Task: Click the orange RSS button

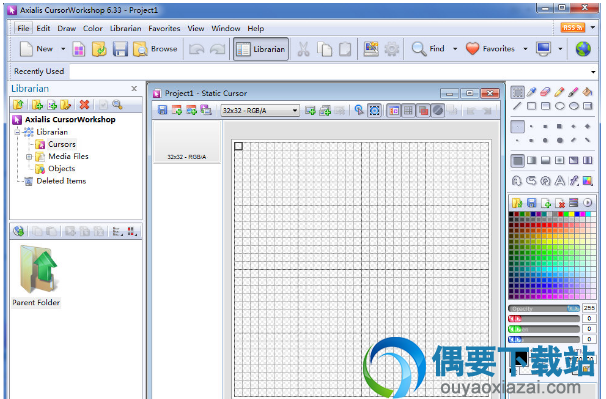Action: tap(572, 27)
